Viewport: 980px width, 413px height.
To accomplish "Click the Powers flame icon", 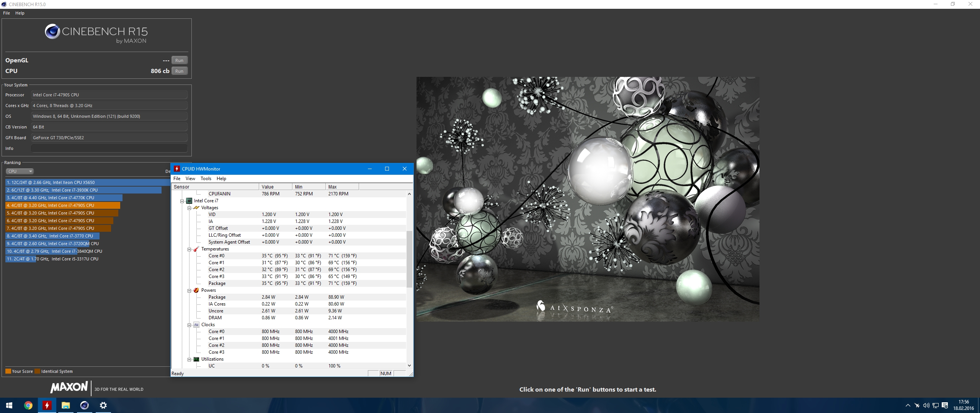I will tap(196, 290).
